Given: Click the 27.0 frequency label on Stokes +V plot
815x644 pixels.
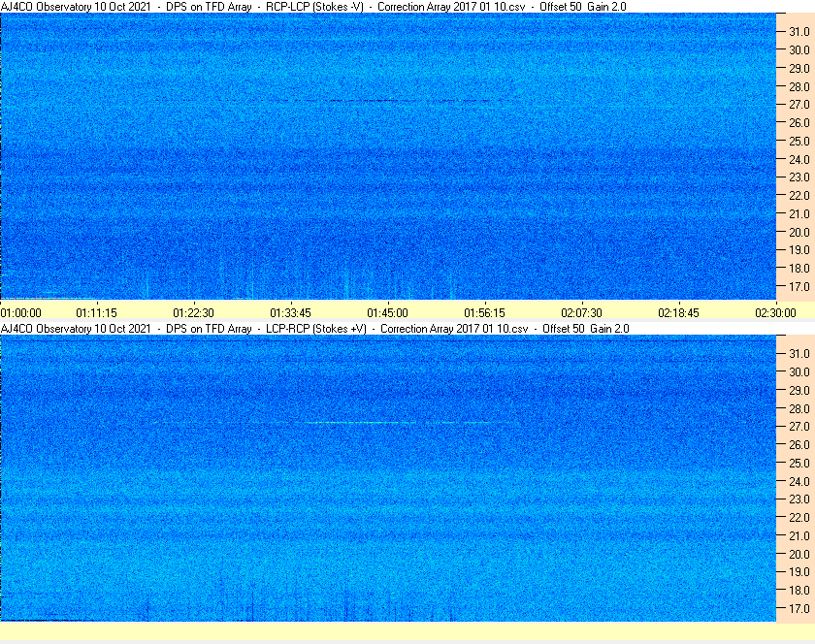Looking at the screenshot, I should click(x=799, y=426).
